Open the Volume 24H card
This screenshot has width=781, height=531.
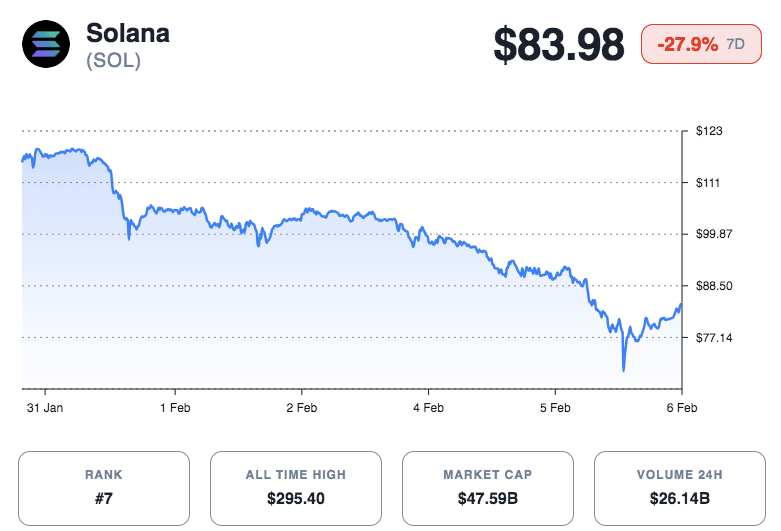coord(679,488)
